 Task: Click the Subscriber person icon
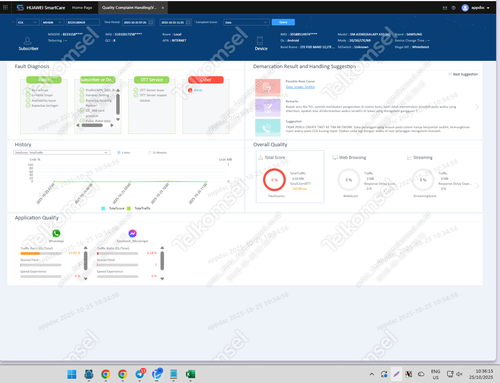tap(28, 41)
